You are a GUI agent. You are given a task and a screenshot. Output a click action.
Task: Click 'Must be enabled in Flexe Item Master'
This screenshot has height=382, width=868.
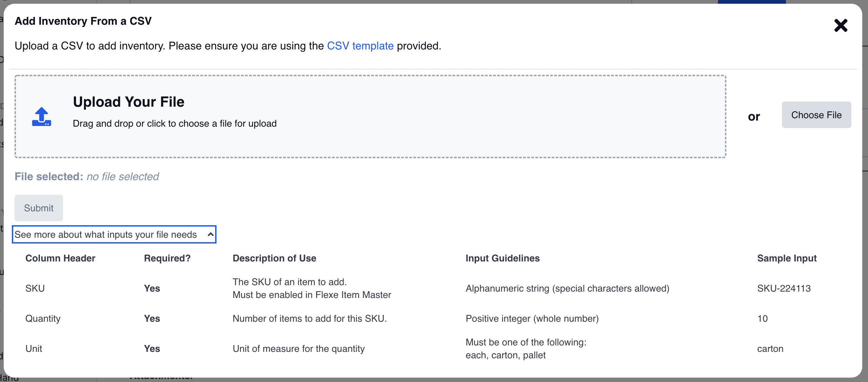(x=312, y=295)
